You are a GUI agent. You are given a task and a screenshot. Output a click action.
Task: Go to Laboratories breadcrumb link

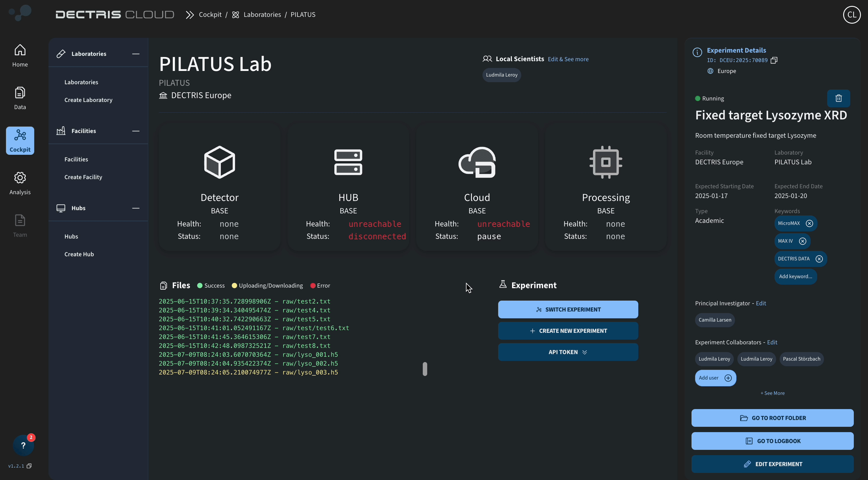pyautogui.click(x=262, y=14)
